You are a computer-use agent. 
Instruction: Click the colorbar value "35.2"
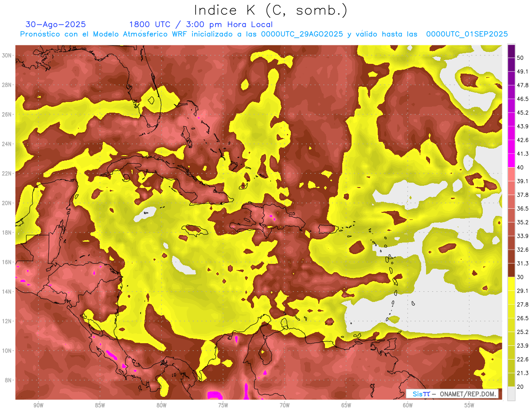[522, 222]
